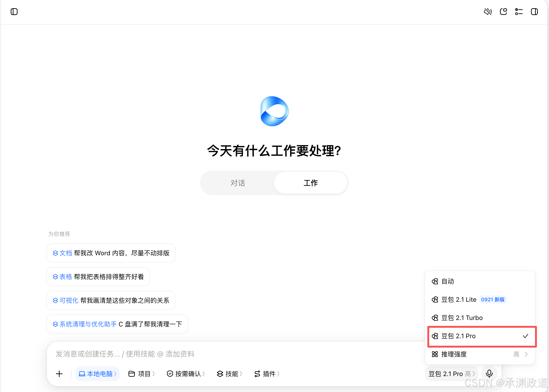The width and height of the screenshot is (549, 392).
Task: Click the skill icon beside 表格
Action: coord(55,277)
